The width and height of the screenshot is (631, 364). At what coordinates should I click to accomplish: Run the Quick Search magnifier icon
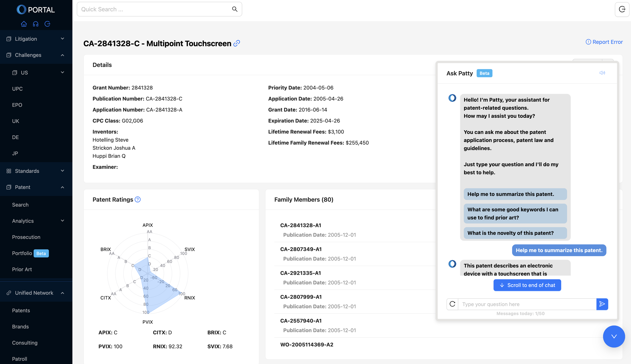234,9
